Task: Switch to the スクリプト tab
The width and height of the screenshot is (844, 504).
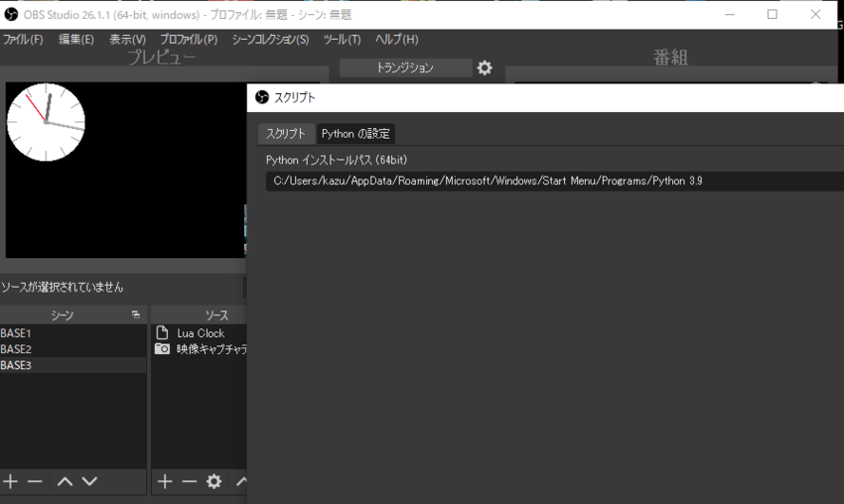Action: click(286, 134)
